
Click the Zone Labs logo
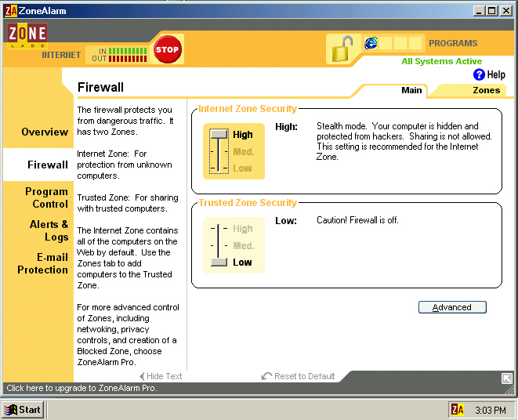click(27, 36)
